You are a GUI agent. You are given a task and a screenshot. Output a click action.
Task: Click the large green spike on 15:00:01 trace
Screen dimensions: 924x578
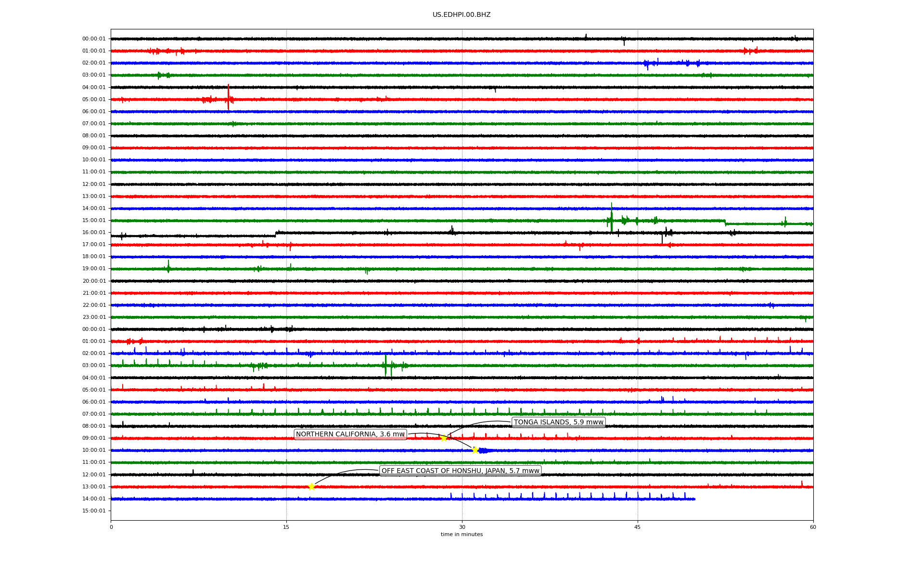611,217
